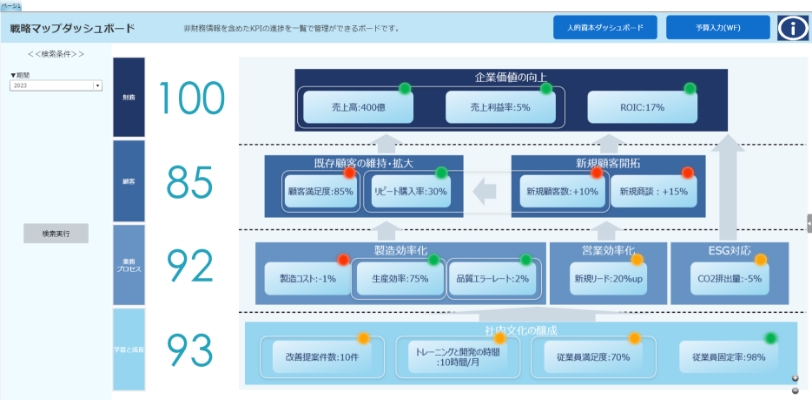Image resolution: width=812 pixels, height=400 pixels.
Task: Click the 売上利益率:5% KPI card
Action: 501,107
